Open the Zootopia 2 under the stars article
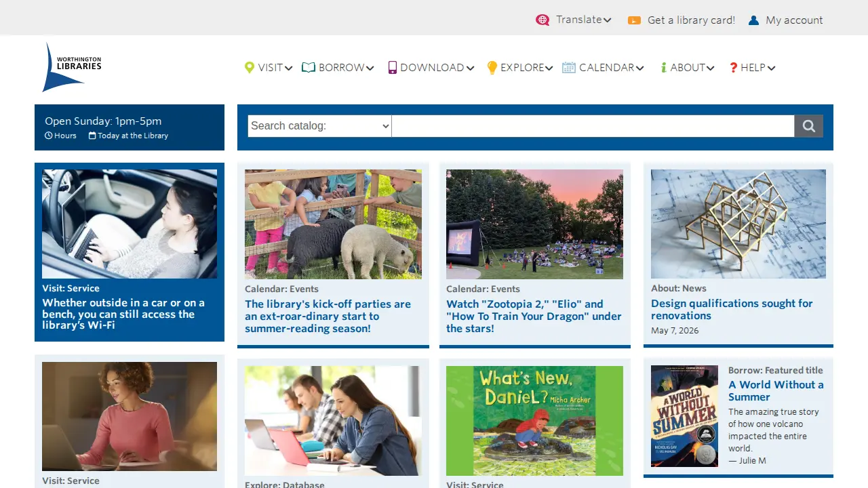868x488 pixels. [x=534, y=317]
